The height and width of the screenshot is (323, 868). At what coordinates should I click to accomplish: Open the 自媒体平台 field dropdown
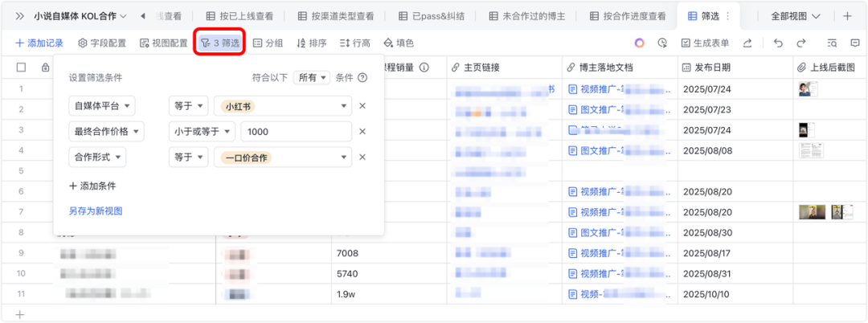point(102,105)
